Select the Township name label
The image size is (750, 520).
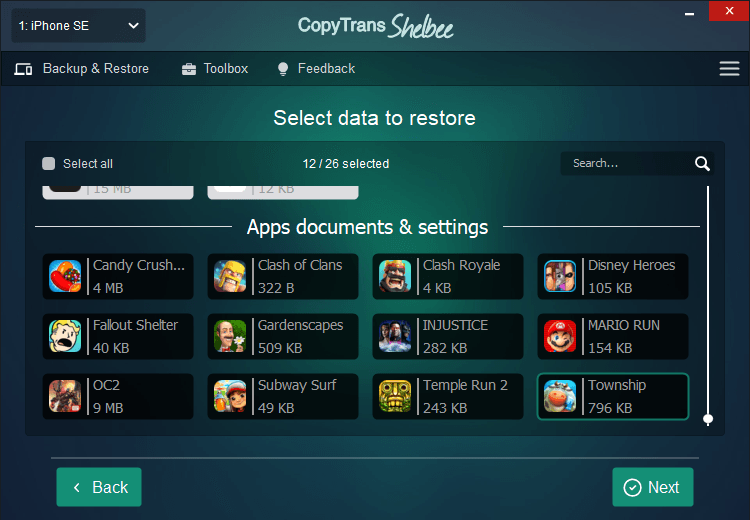(x=617, y=385)
